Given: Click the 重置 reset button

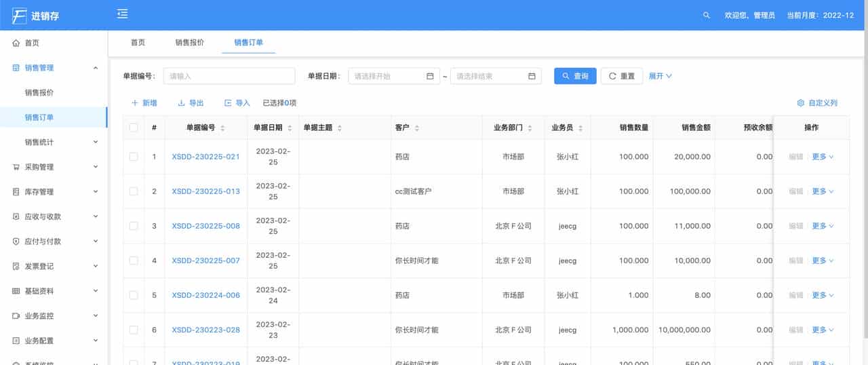Looking at the screenshot, I should pos(622,76).
